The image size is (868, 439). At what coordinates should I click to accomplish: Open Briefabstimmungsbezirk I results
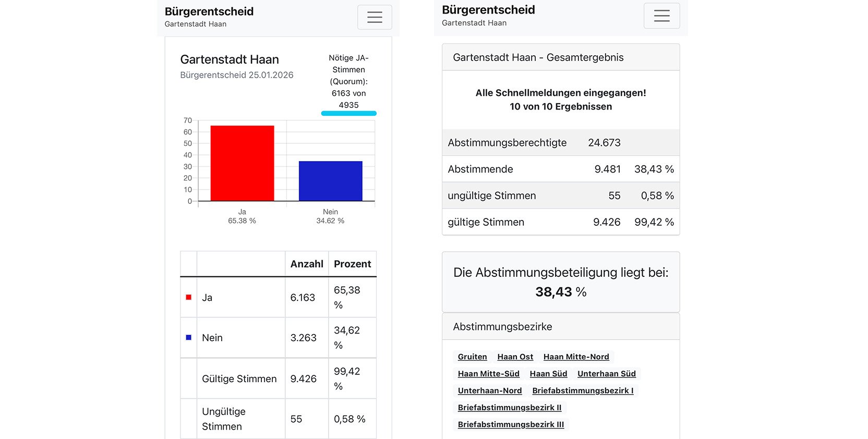(583, 391)
